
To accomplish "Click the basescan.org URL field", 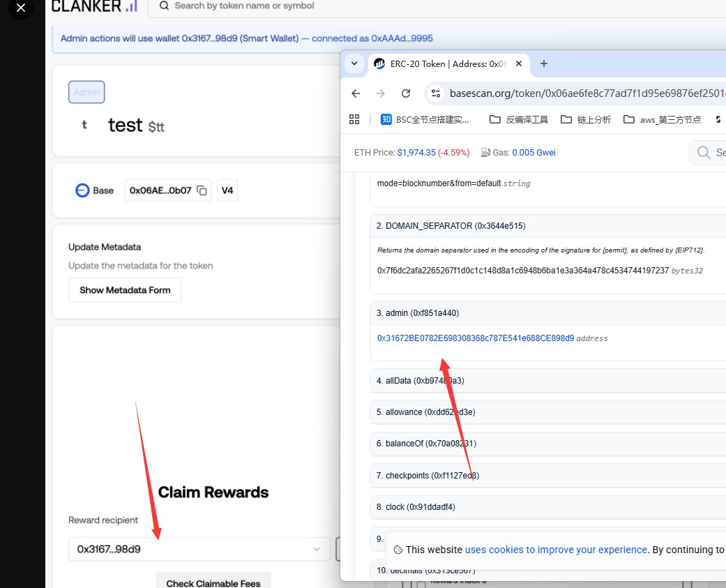I will 587,93.
